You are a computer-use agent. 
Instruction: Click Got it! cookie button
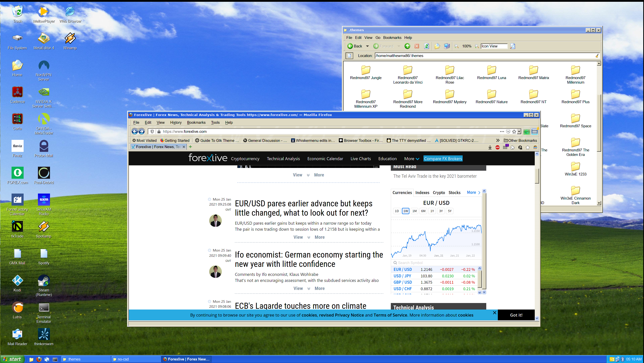(x=516, y=315)
